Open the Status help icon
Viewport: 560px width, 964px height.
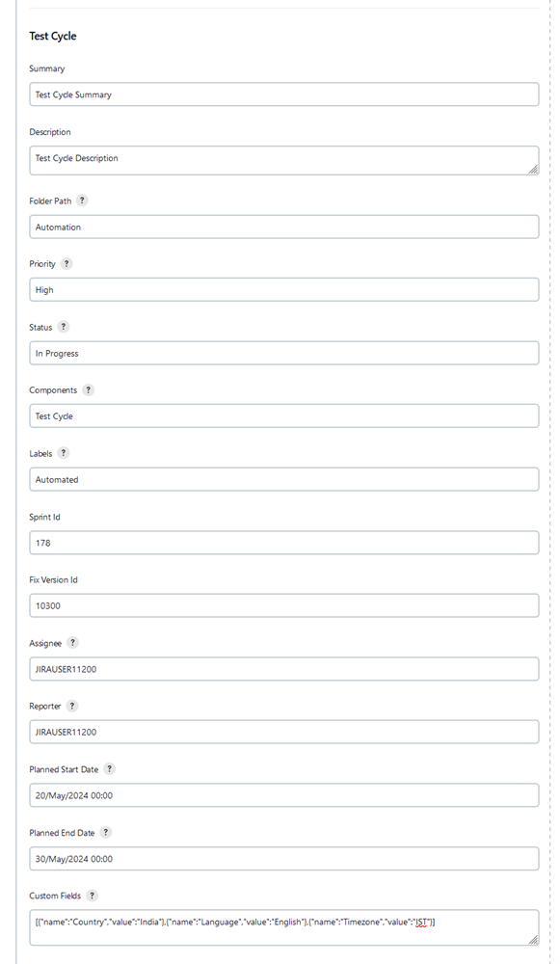63,327
